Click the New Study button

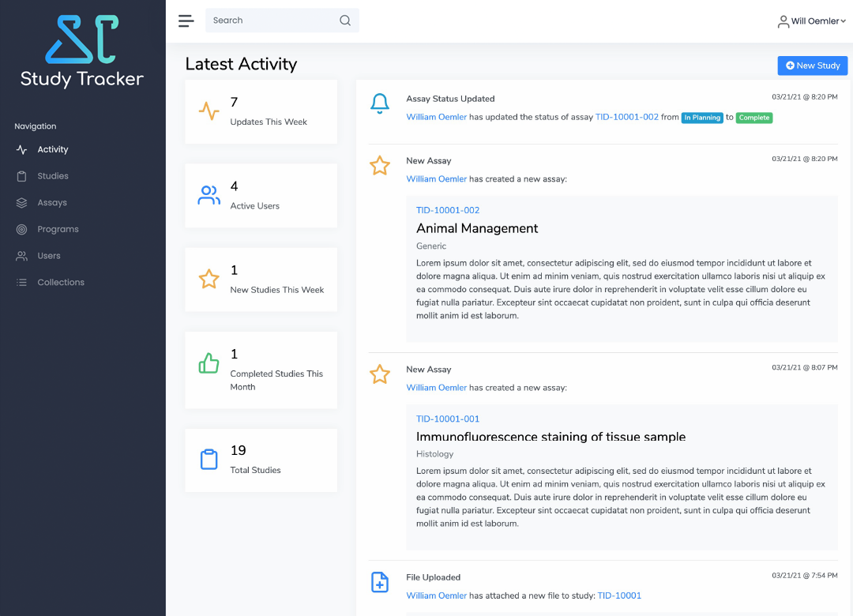pos(812,66)
